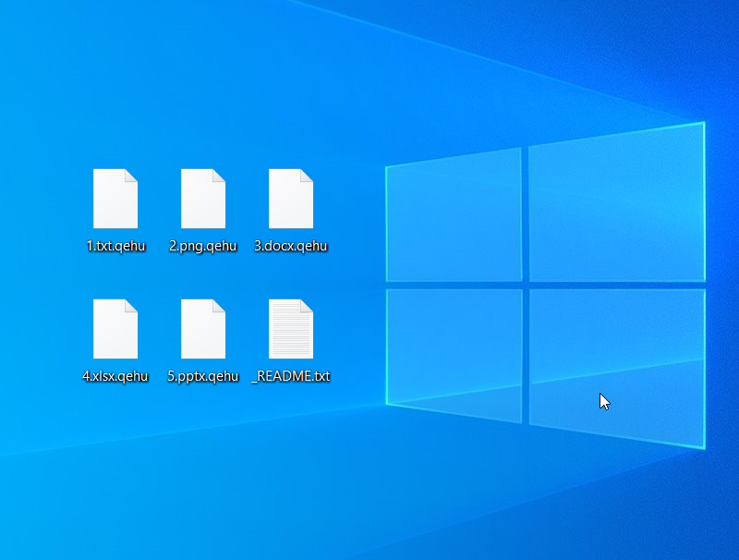The width and height of the screenshot is (739, 560).
Task: Click the "4.xlsx.qehu" file name label
Action: point(115,376)
